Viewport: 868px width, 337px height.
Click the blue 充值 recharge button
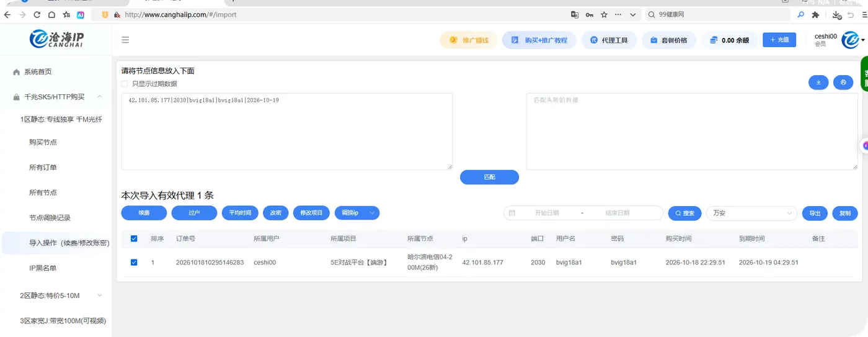pos(779,40)
